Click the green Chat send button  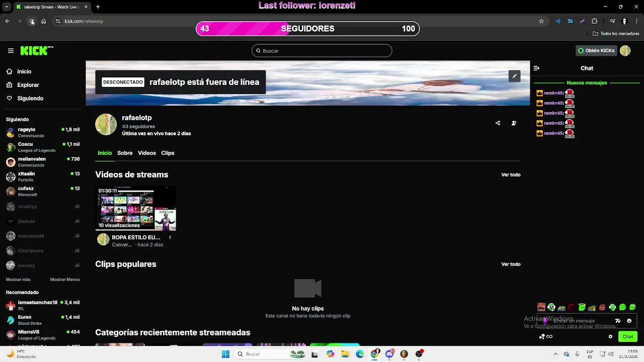pos(628,336)
